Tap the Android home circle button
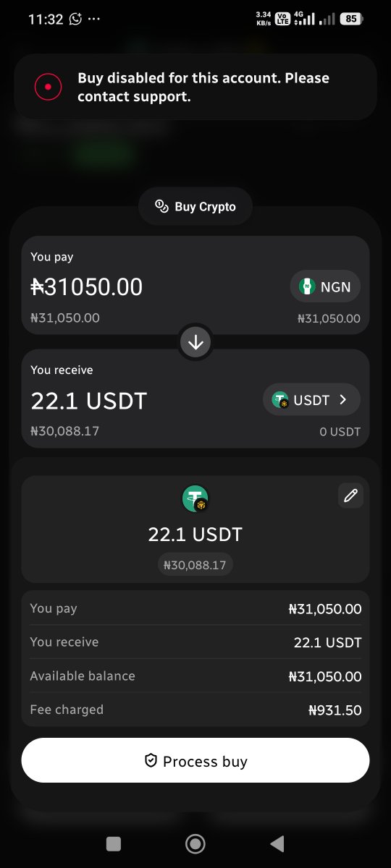 point(195,843)
